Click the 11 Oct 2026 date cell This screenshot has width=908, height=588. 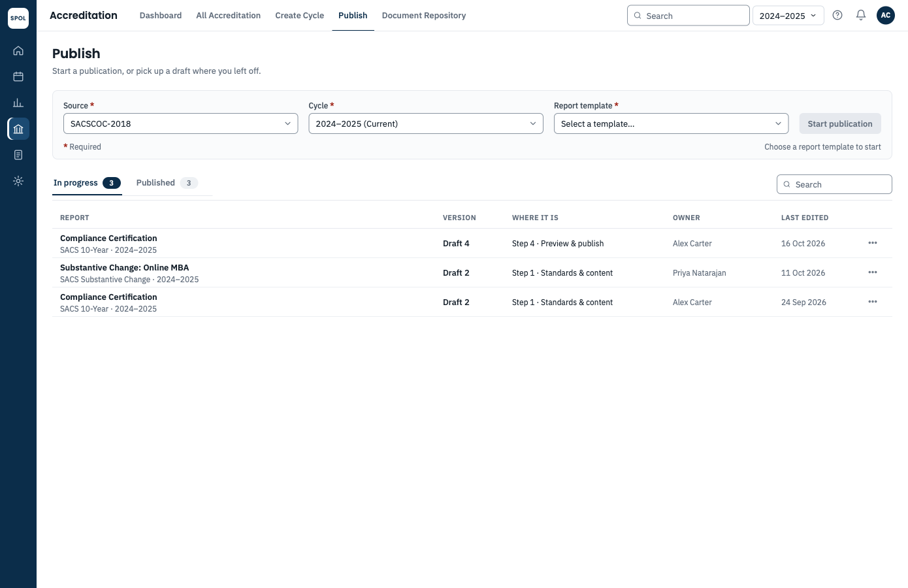pyautogui.click(x=803, y=273)
